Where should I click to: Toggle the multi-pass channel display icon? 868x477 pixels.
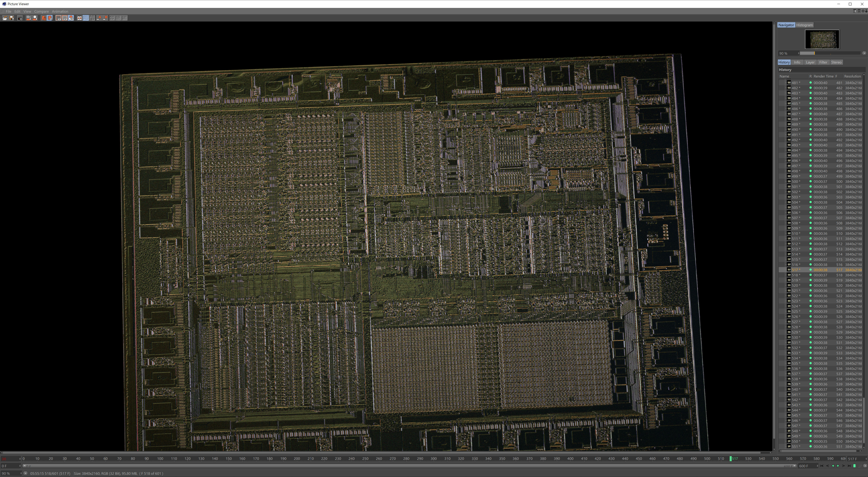(x=71, y=18)
